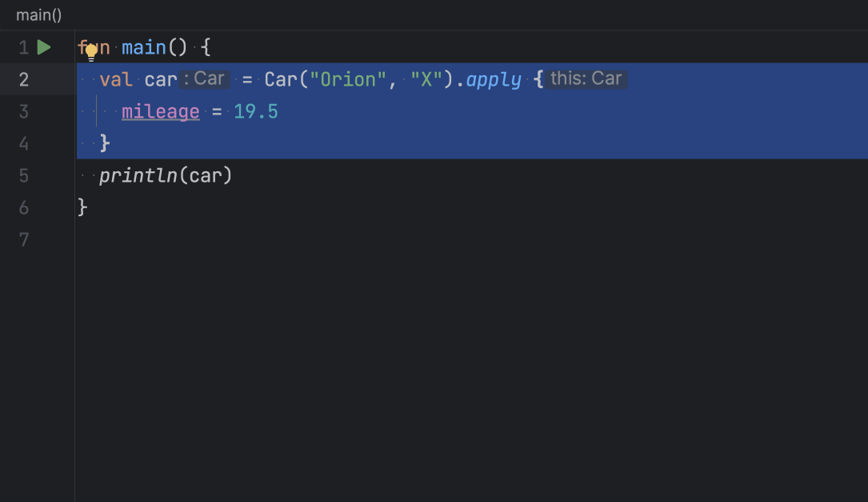Click the 'this: Car' lambda receiver hint
Viewport: 868px width, 502px height.
tap(586, 79)
